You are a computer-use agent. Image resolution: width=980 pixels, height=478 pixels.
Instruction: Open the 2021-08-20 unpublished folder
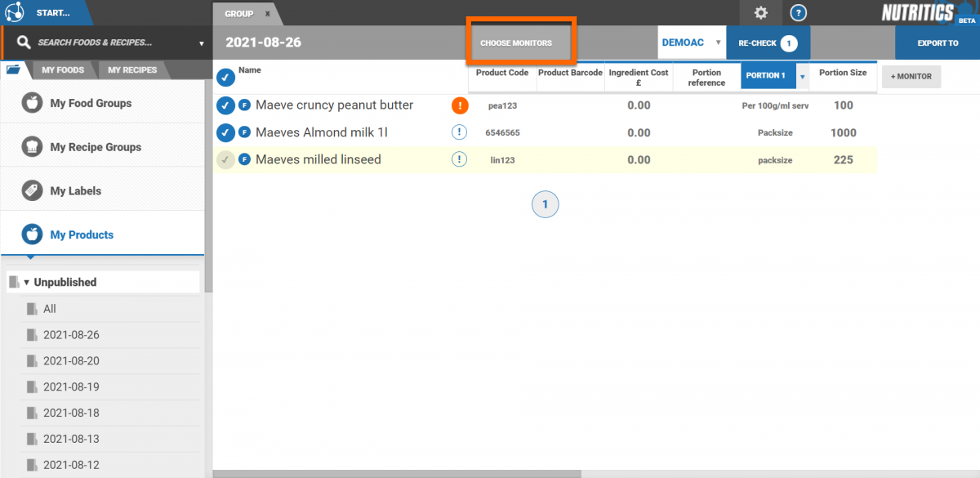[x=71, y=361]
